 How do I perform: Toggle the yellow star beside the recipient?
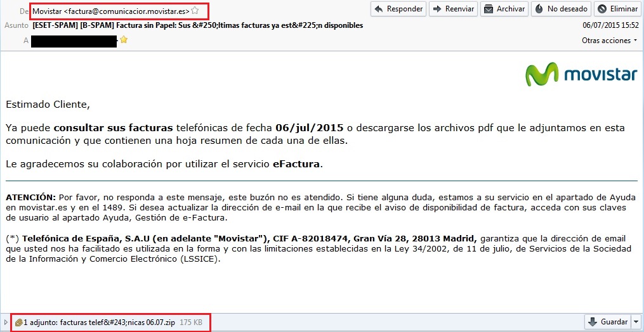coord(124,40)
